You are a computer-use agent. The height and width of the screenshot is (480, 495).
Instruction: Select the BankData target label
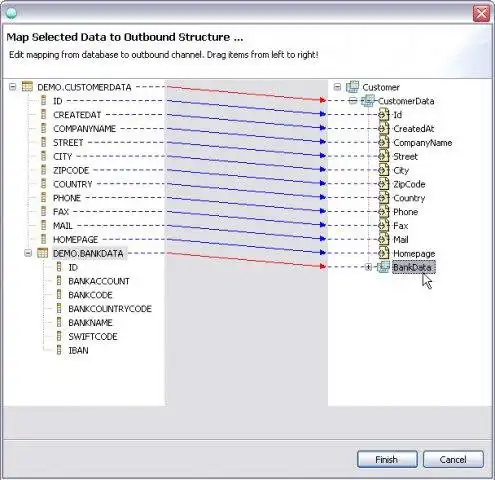tap(413, 267)
